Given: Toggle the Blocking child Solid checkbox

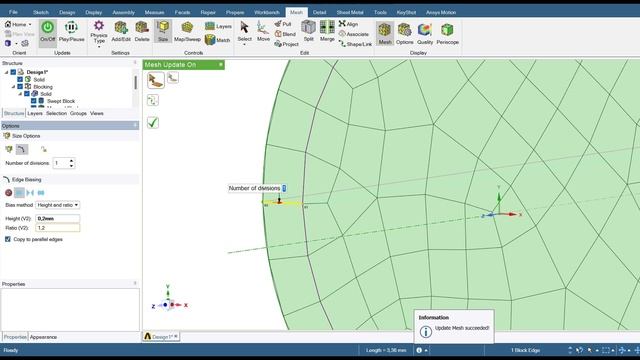Looking at the screenshot, I should (27, 94).
